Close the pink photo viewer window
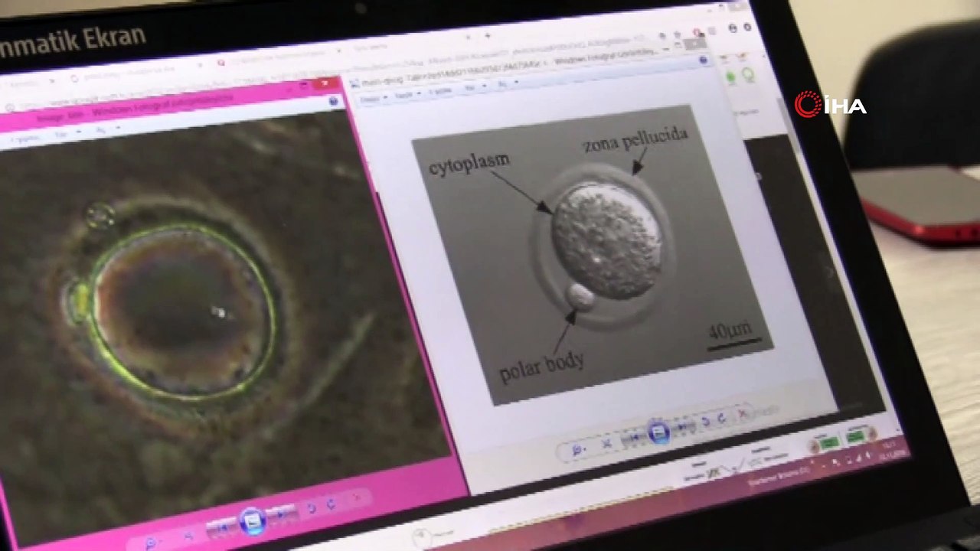Image resolution: width=980 pixels, height=551 pixels. (x=325, y=83)
